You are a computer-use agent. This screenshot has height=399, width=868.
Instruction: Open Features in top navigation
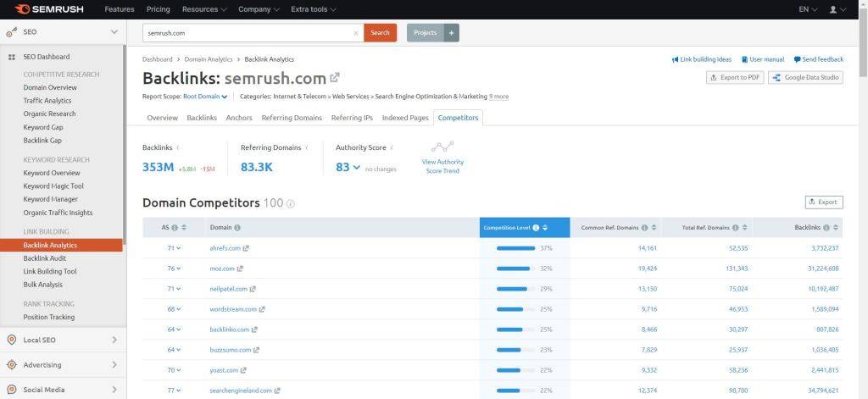(x=120, y=9)
